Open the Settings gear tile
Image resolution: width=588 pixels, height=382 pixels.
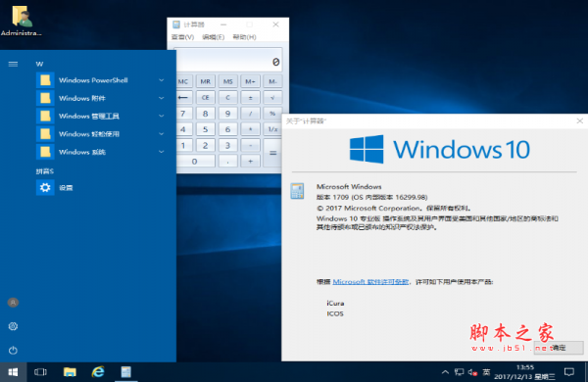tap(45, 187)
